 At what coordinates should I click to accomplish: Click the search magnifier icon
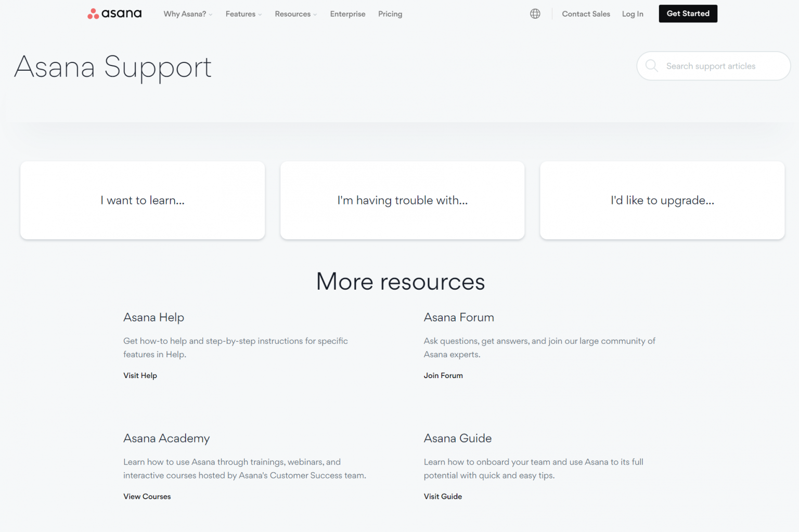click(x=651, y=66)
